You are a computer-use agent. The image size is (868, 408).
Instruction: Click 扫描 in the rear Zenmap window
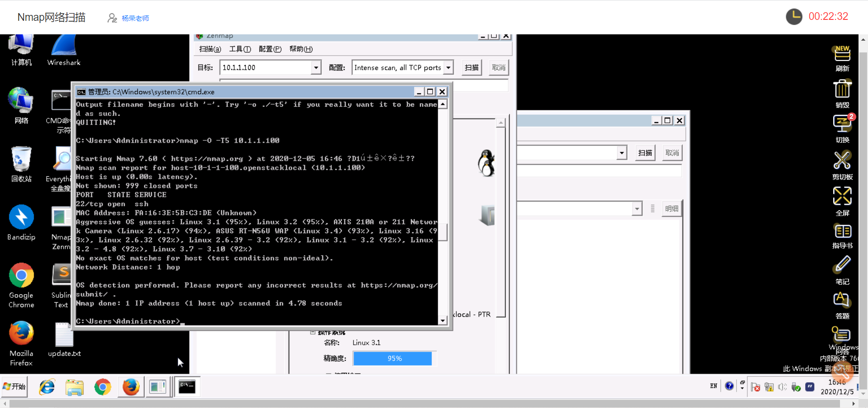point(645,153)
